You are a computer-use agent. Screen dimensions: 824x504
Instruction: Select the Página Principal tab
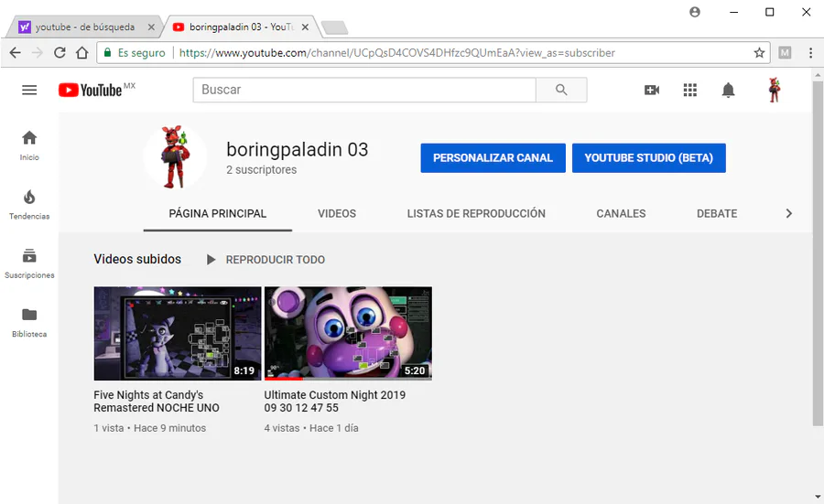(x=218, y=214)
